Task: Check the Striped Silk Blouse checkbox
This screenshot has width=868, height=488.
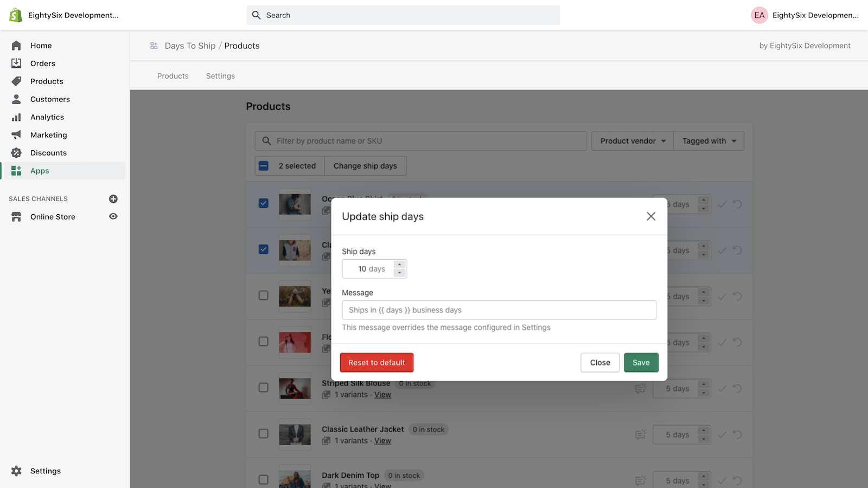Action: 264,388
